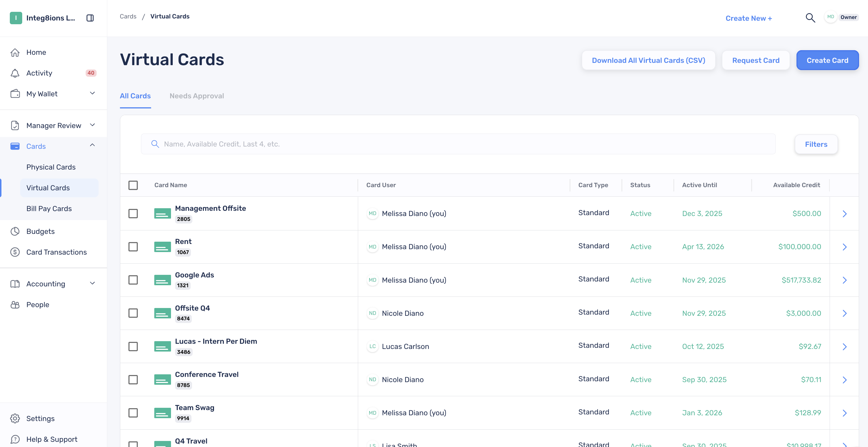The height and width of the screenshot is (447, 868).
Task: Click Create New + link
Action: [749, 18]
